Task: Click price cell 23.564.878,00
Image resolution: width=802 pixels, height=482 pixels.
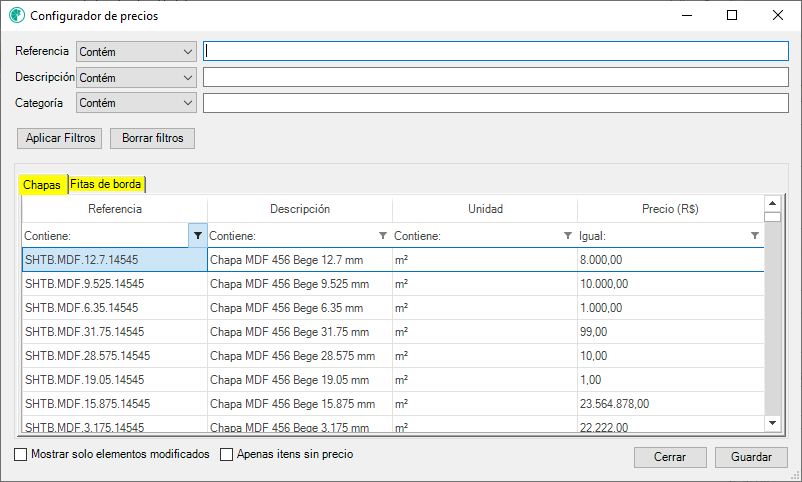Action: (x=671, y=404)
